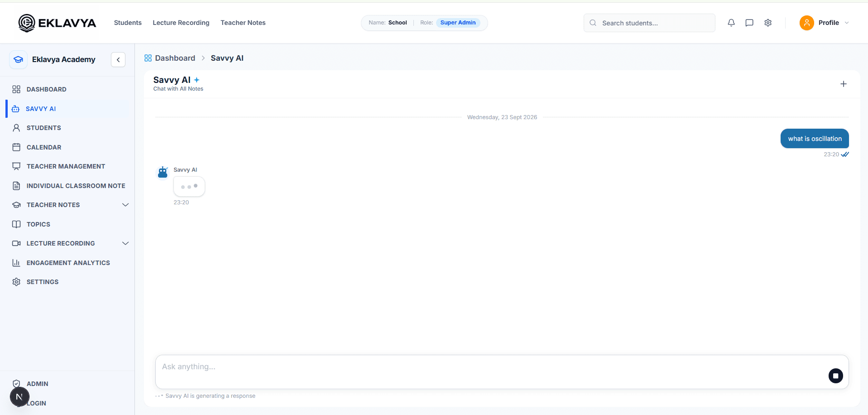The width and height of the screenshot is (868, 415).
Task: Go to TEACHER MANAGEMENT page
Action: click(66, 166)
